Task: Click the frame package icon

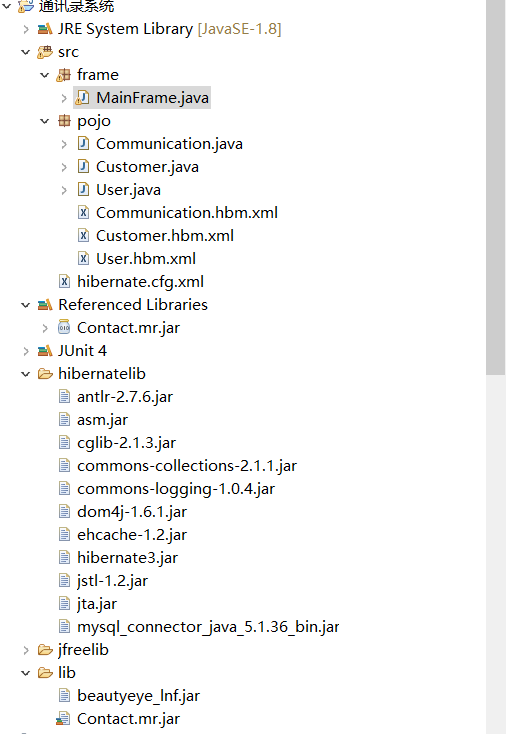Action: (x=64, y=75)
